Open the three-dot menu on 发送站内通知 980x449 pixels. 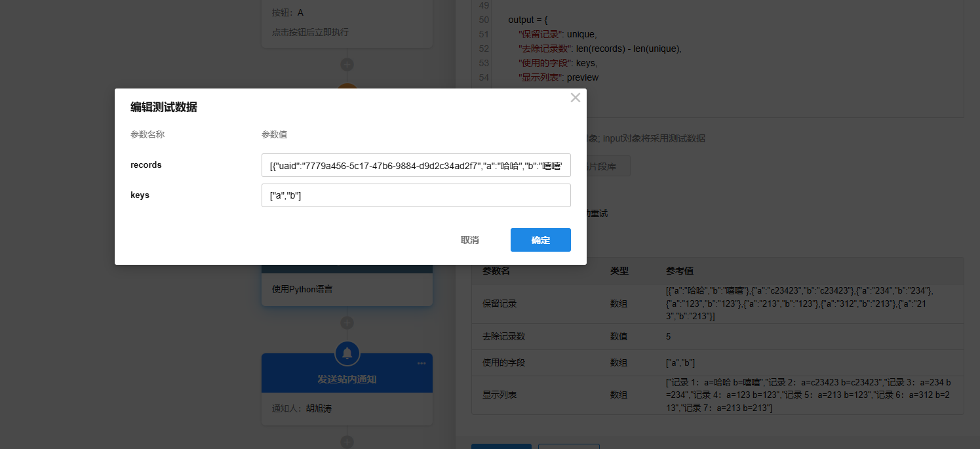pyautogui.click(x=421, y=364)
